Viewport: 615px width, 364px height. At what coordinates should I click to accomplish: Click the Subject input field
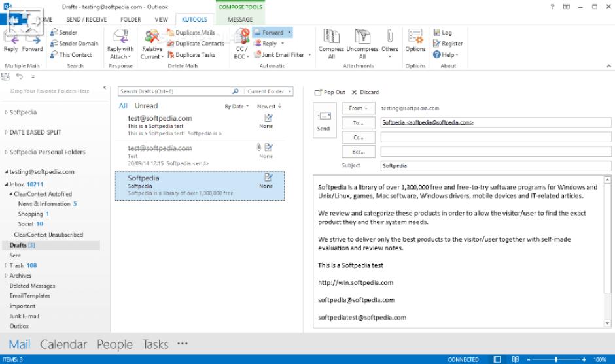496,166
